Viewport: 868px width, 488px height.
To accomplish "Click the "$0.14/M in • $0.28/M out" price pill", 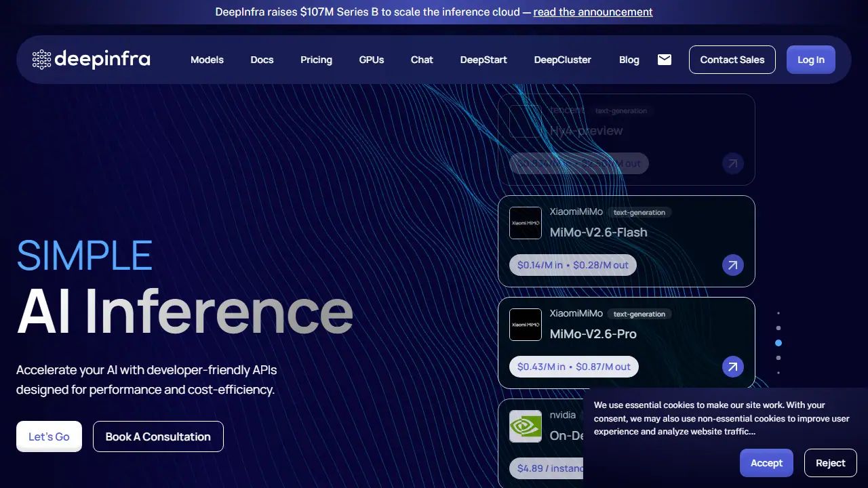I will click(573, 265).
